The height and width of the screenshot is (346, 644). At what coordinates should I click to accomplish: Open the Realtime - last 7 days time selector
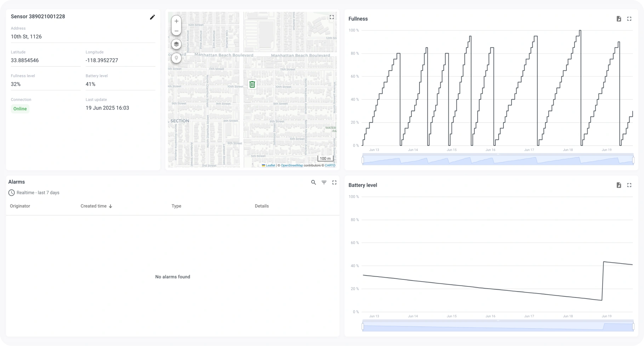coord(38,192)
